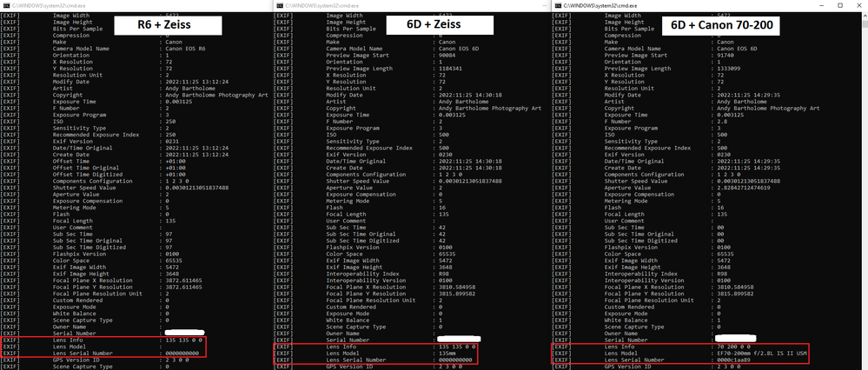Click Modify Date value '2022:11:25 14:30:18' in middle window
Screen dimensions: 868x370
click(x=471, y=96)
